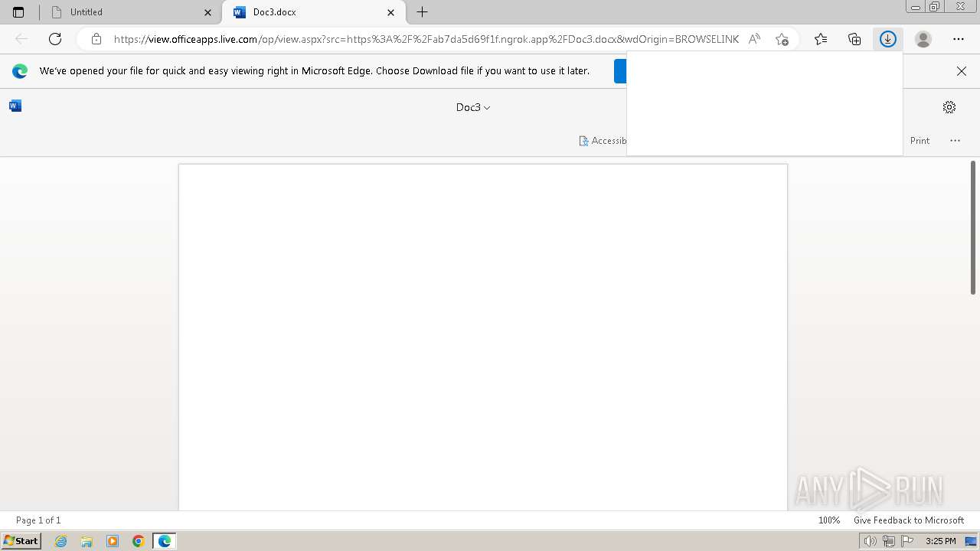Open File Explorer from taskbar

click(x=87, y=541)
